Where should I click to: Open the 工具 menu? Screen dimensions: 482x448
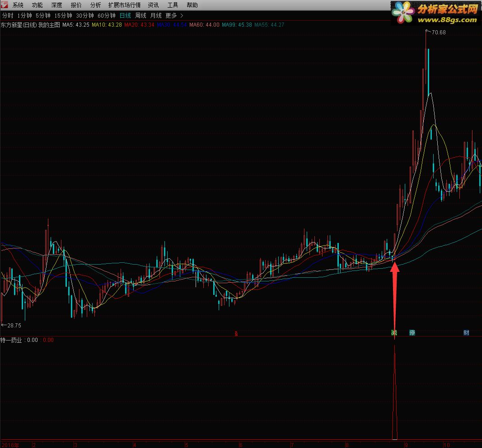pos(173,5)
